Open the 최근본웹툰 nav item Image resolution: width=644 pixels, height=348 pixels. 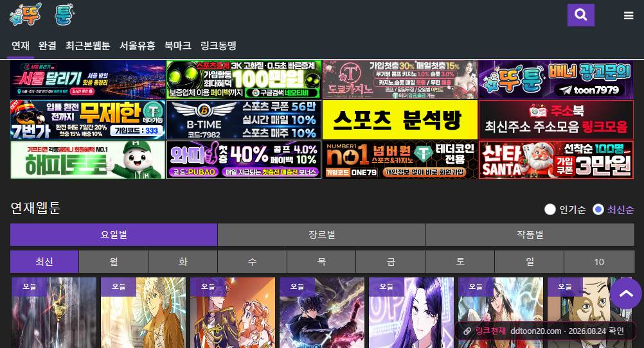(x=88, y=46)
